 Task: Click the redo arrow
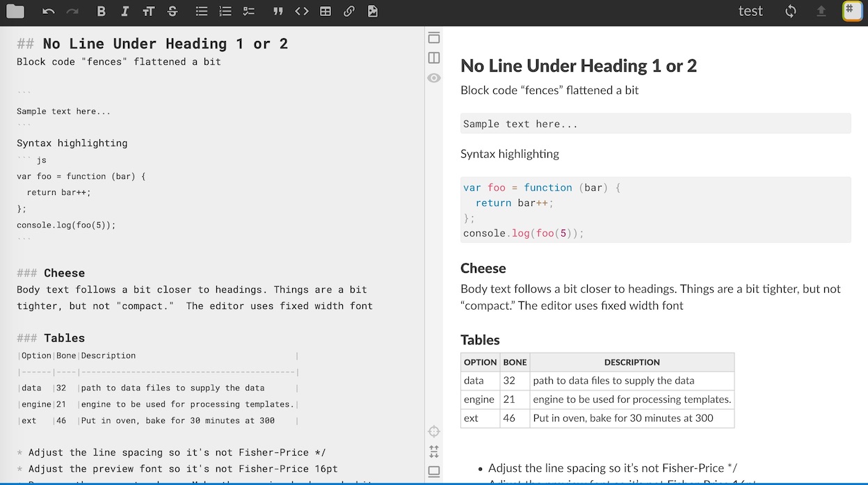point(72,11)
